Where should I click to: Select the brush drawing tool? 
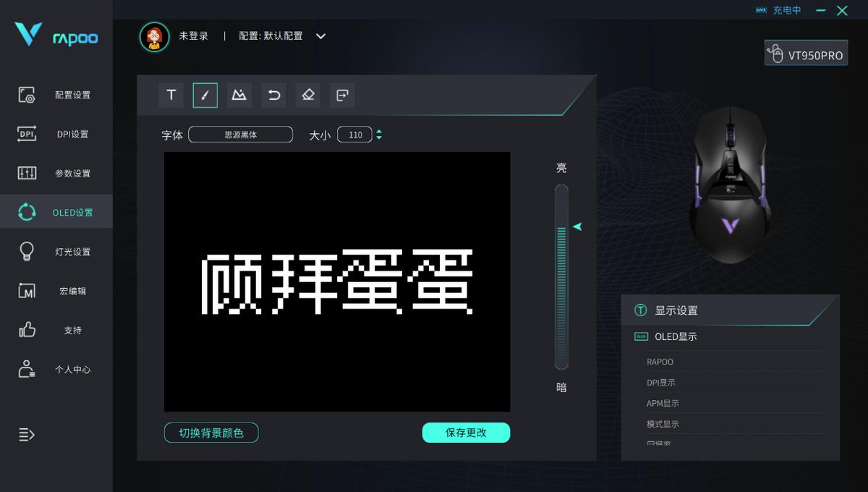(x=205, y=95)
